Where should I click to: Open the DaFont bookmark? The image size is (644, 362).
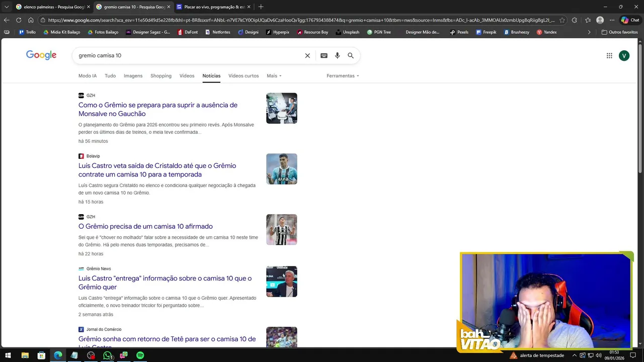(187, 32)
